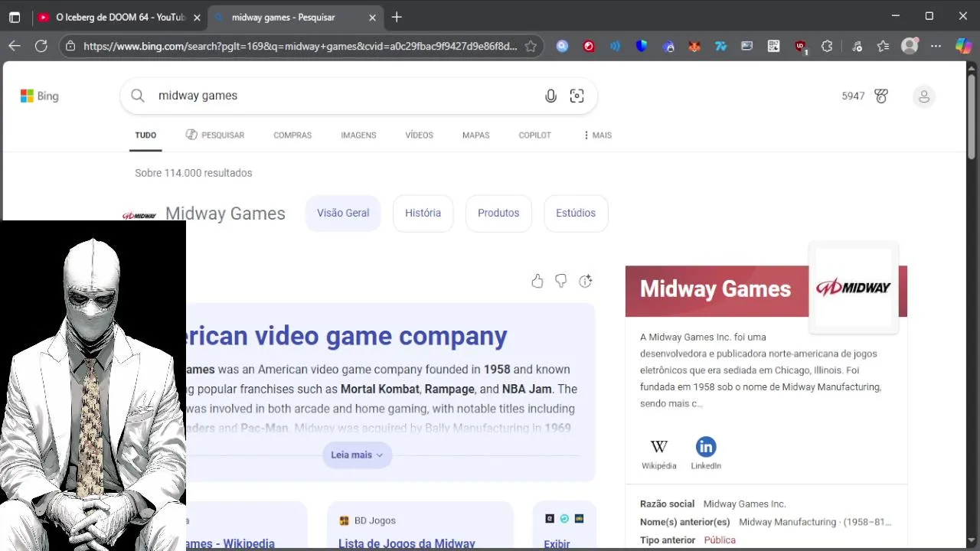Click the BD Jogos source label
Screen dimensions: 980x551
click(x=375, y=520)
